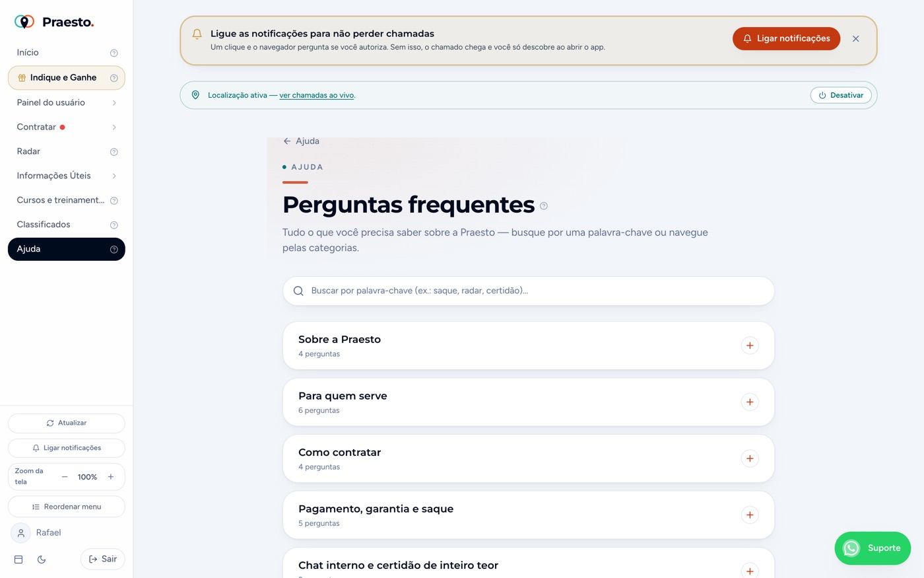Click the location pin icon in Localização bar

pyautogui.click(x=195, y=95)
